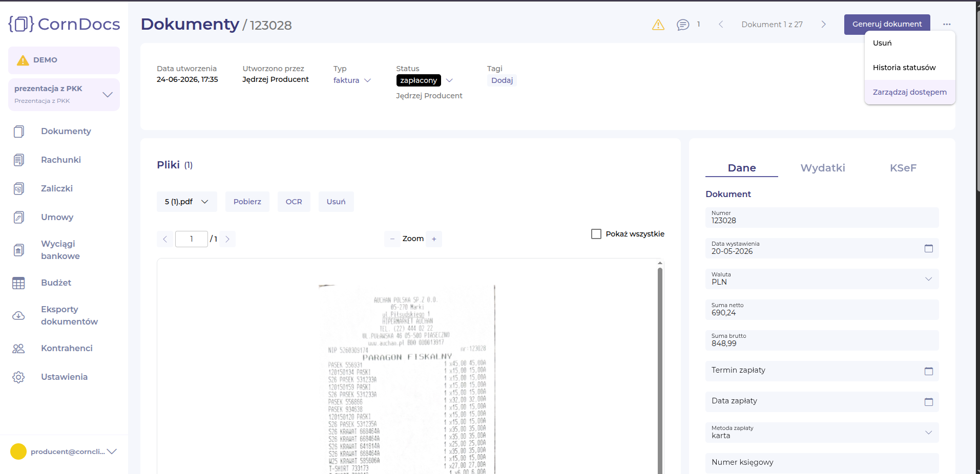Open calendar for Data zapłaty
This screenshot has width=980, height=474.
tap(929, 402)
